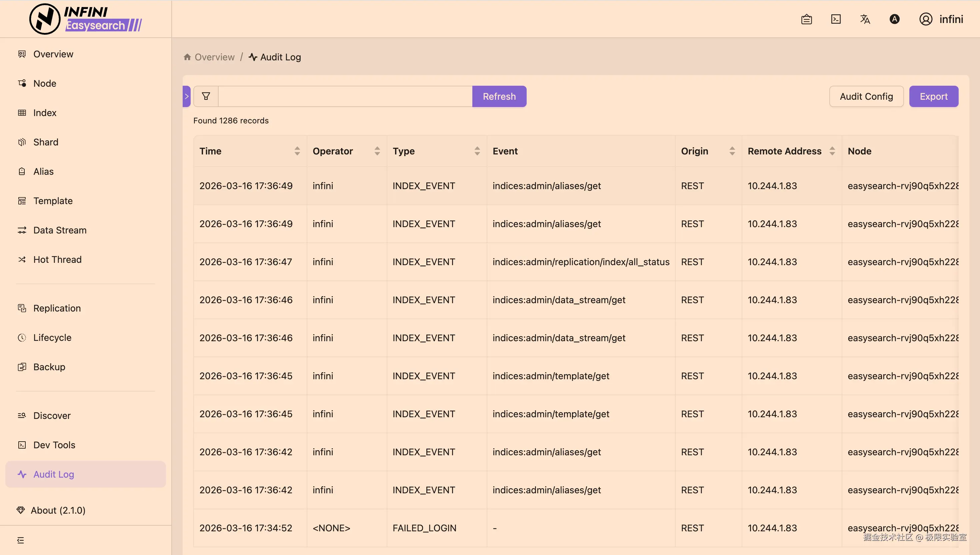Click the home icon in breadcrumb
The image size is (980, 555).
(187, 57)
